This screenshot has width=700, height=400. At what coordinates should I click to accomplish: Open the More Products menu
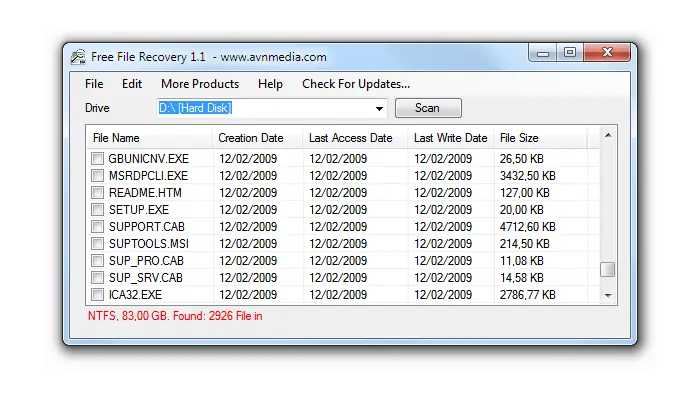[200, 84]
